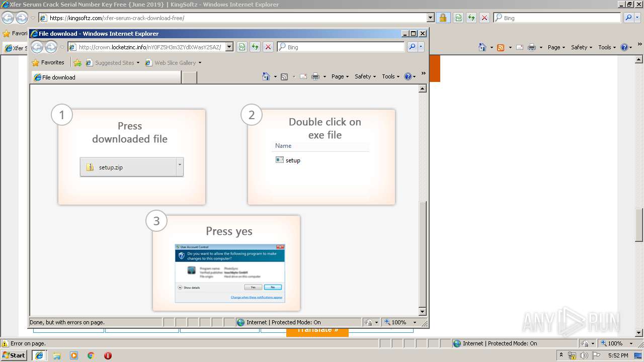644x362 pixels.
Task: Open zoom level dropdown in File download window
Action: tap(415, 322)
